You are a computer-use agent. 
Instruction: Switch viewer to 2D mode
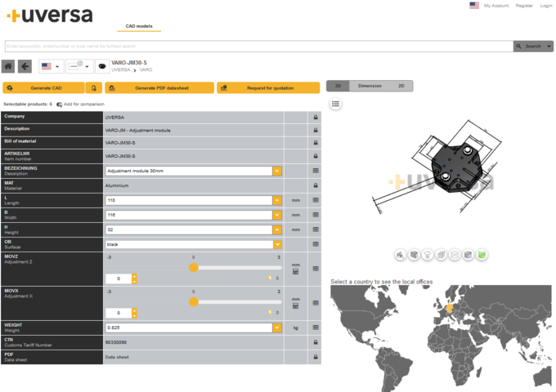pos(401,86)
